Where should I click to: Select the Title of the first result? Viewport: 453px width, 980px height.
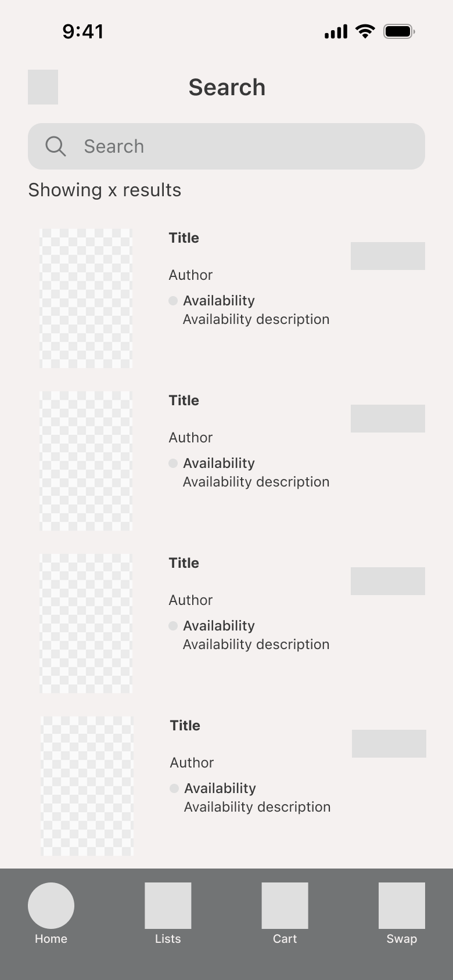click(x=184, y=238)
